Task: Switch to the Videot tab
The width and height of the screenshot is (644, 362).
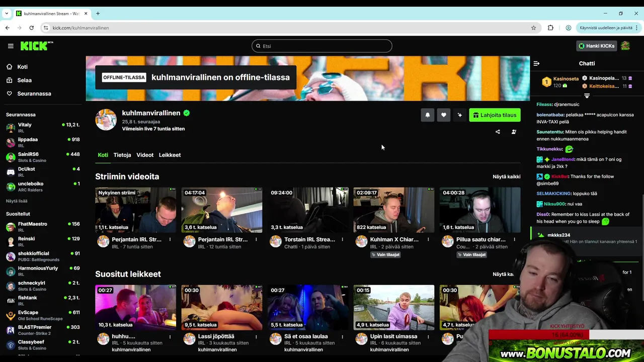Action: (x=145, y=155)
